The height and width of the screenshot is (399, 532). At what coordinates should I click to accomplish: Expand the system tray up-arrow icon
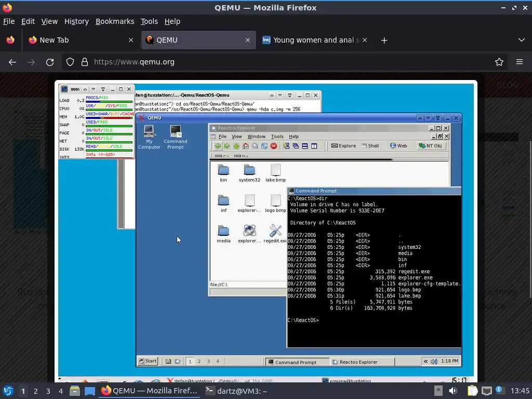tap(438, 391)
